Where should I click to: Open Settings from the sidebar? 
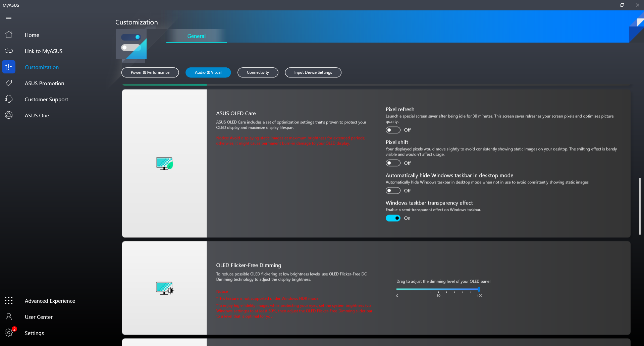pos(34,333)
